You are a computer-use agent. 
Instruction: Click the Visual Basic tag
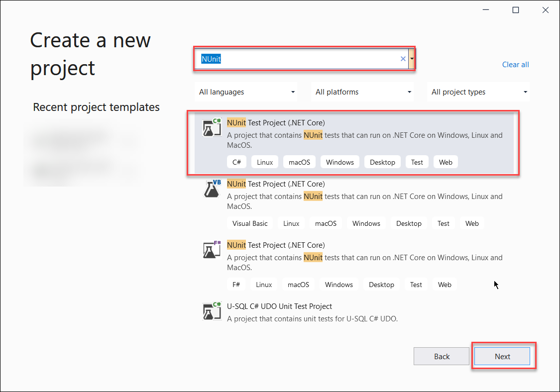[250, 223]
